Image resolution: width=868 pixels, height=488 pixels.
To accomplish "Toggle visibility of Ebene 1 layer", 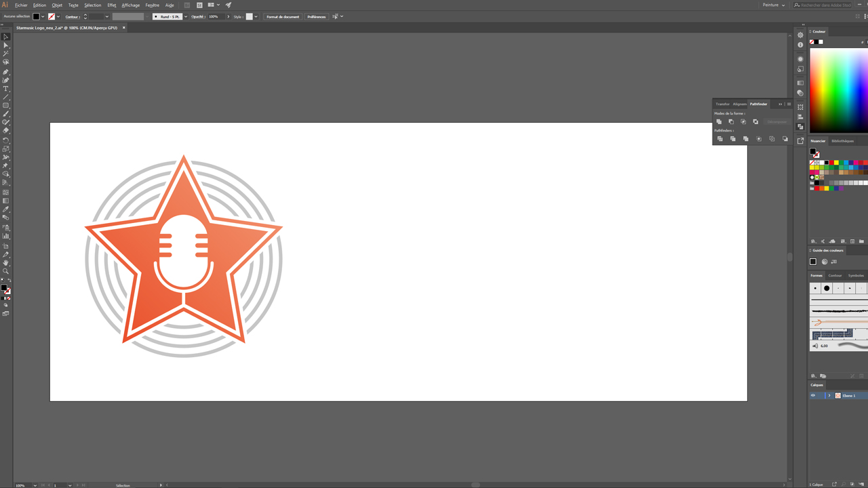I will pos(813,396).
